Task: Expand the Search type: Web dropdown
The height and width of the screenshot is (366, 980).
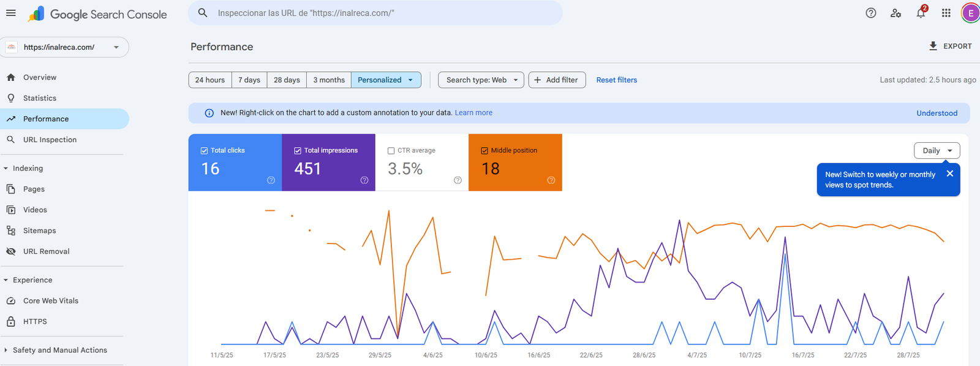Action: pos(481,80)
